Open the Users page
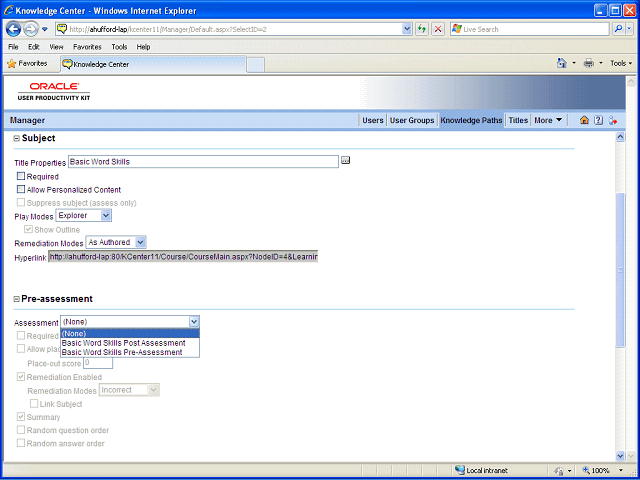Image resolution: width=640 pixels, height=480 pixels. coord(373,120)
